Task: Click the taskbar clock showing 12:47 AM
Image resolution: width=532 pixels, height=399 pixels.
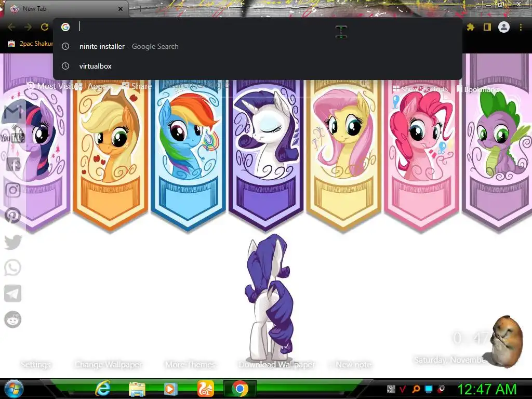Action: 487,390
